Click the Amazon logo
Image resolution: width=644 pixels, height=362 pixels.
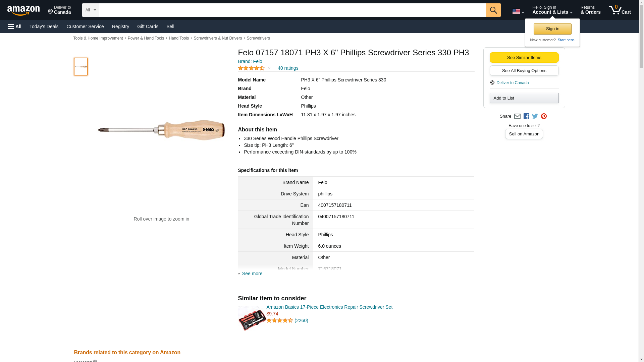coord(23,10)
